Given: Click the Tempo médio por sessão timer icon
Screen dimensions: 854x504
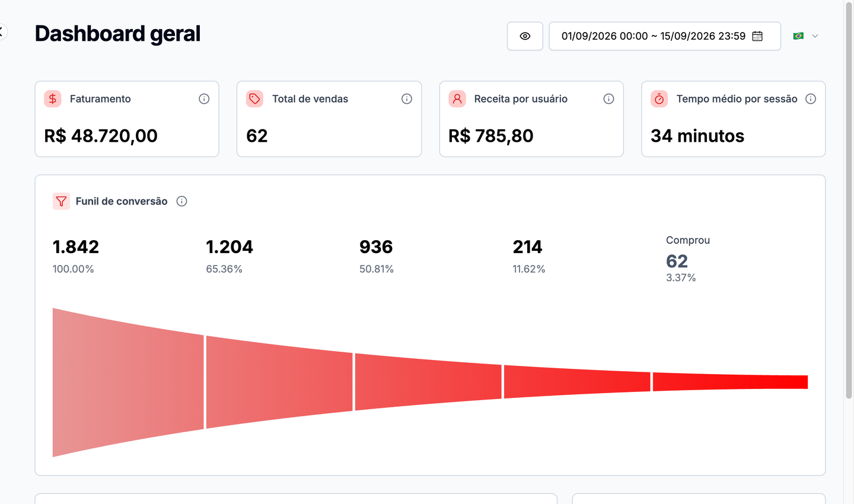Looking at the screenshot, I should click(659, 99).
